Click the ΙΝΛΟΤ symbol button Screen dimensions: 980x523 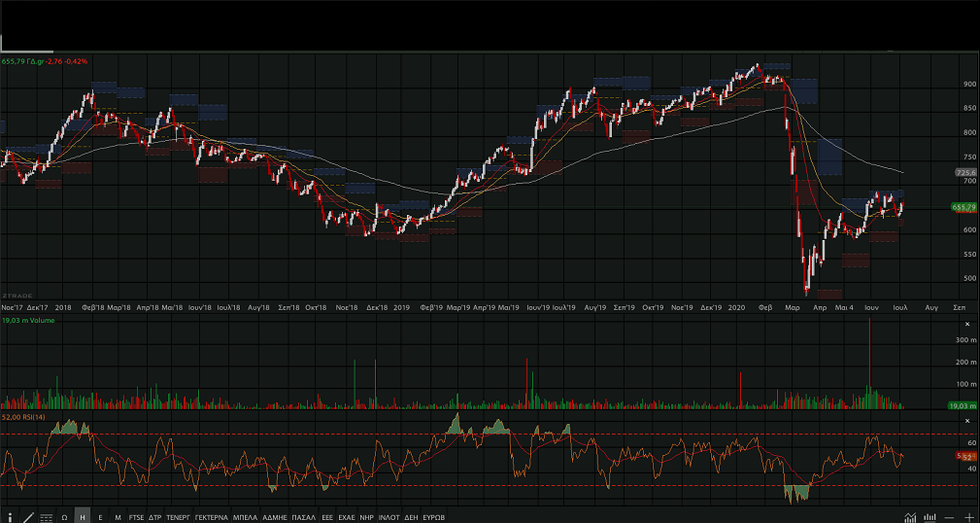pos(389,517)
